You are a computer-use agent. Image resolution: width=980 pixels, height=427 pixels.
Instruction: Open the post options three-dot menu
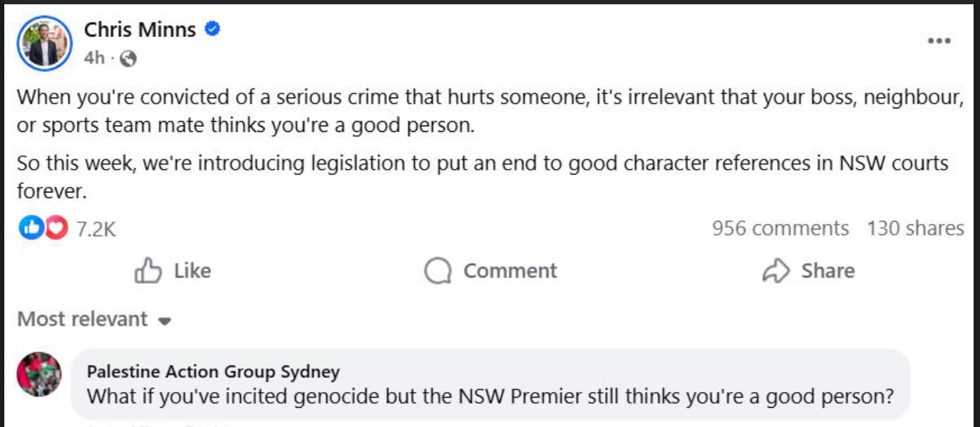(x=939, y=41)
